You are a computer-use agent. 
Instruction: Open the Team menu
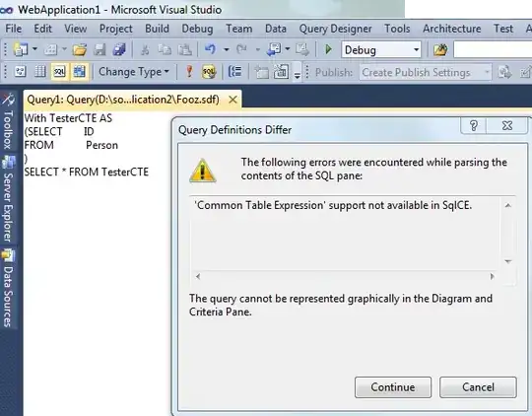tap(239, 29)
